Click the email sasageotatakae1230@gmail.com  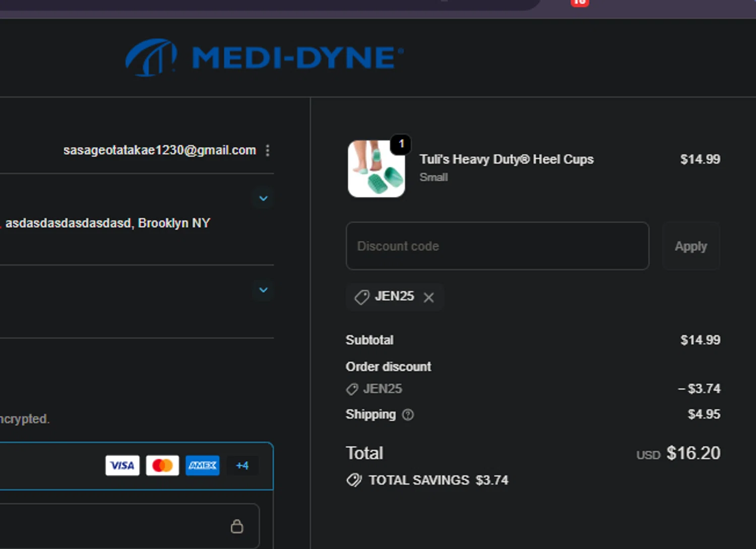click(160, 150)
